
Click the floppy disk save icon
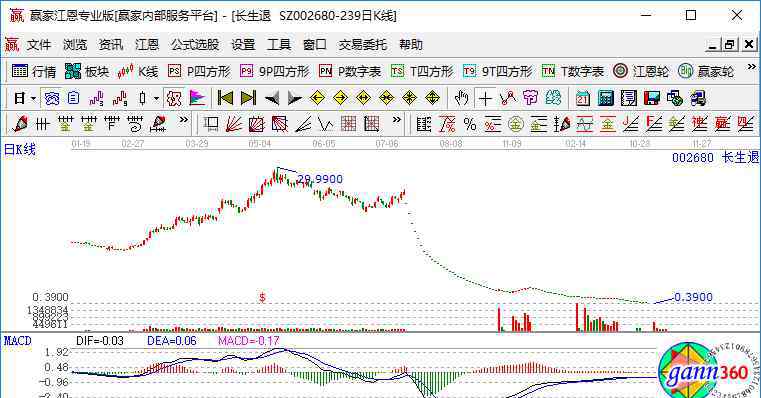[652, 99]
